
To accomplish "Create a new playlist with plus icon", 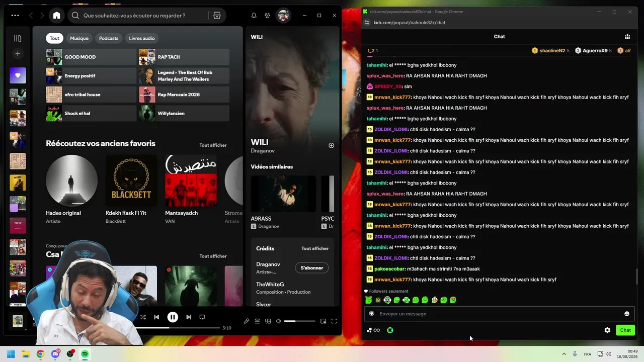I will click(x=18, y=54).
